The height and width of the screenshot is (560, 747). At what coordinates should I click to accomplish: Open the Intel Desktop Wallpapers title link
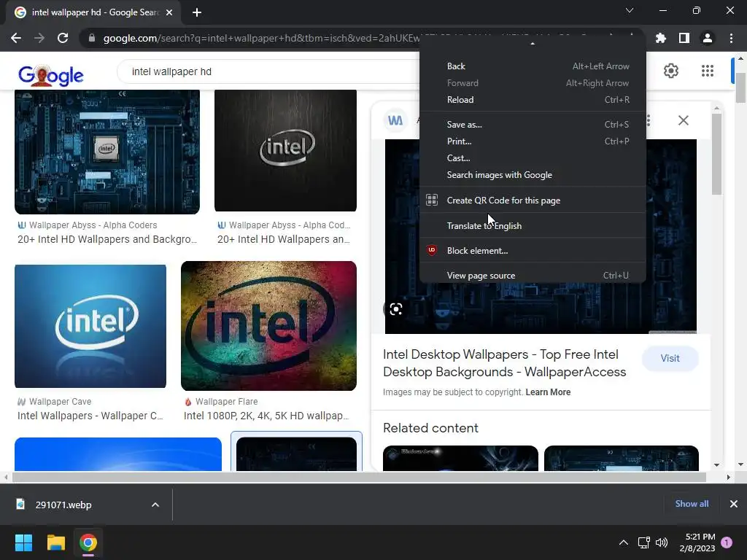pos(505,363)
